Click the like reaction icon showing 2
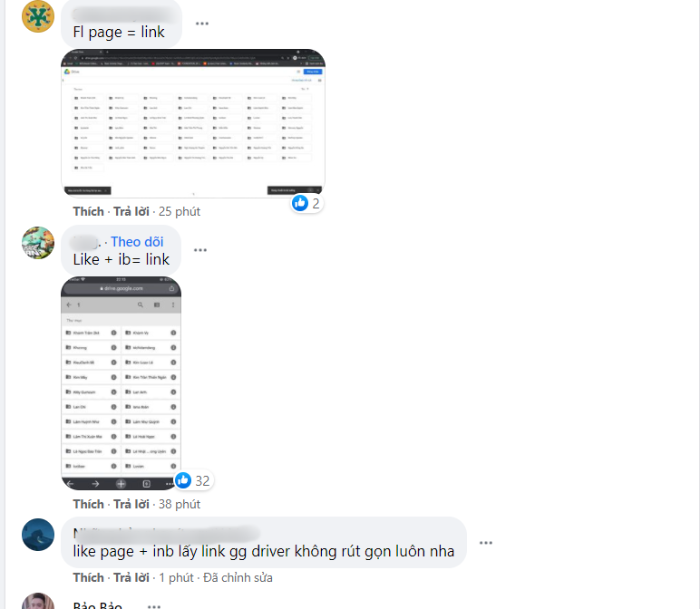This screenshot has width=700, height=609. [x=300, y=203]
